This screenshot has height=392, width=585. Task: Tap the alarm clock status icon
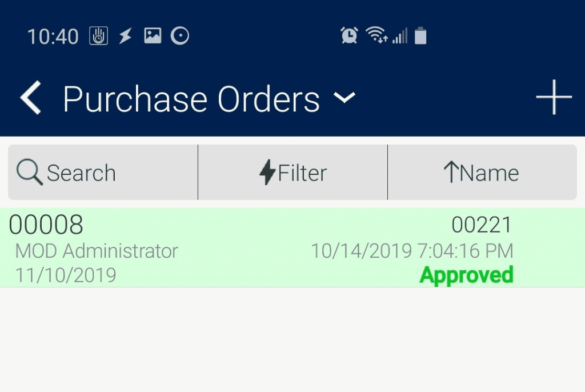tap(349, 36)
